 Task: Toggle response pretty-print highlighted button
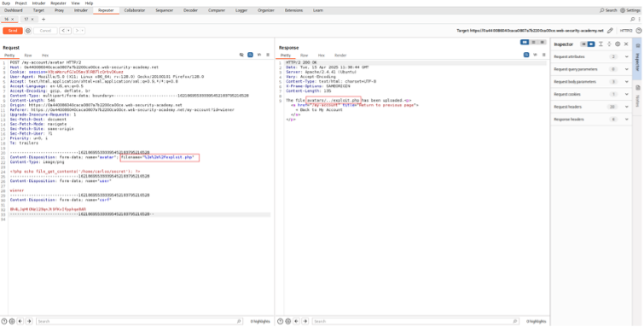coord(526,55)
